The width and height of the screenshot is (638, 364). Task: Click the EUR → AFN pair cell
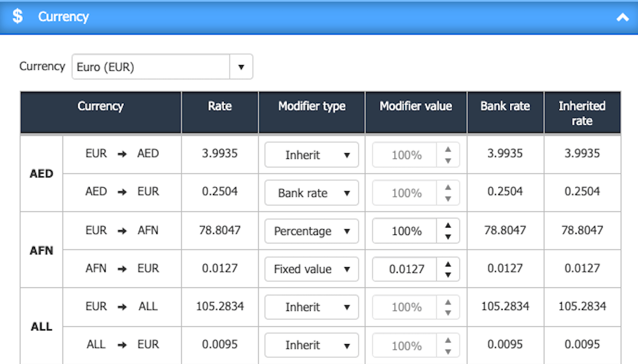click(122, 230)
